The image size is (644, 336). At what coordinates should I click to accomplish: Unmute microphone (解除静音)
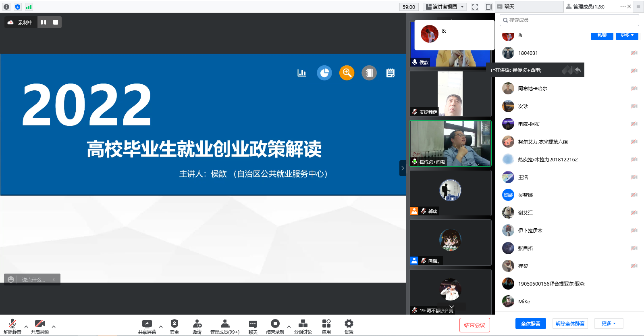12,324
